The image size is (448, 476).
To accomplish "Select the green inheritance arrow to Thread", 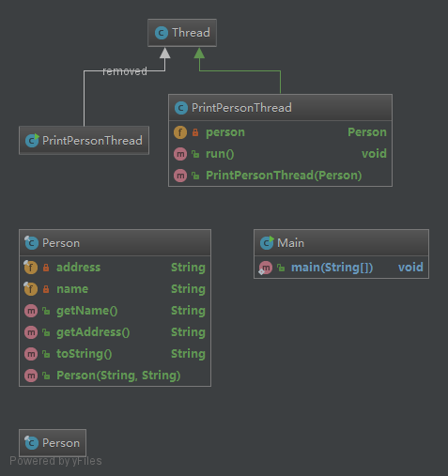I will point(199,54).
